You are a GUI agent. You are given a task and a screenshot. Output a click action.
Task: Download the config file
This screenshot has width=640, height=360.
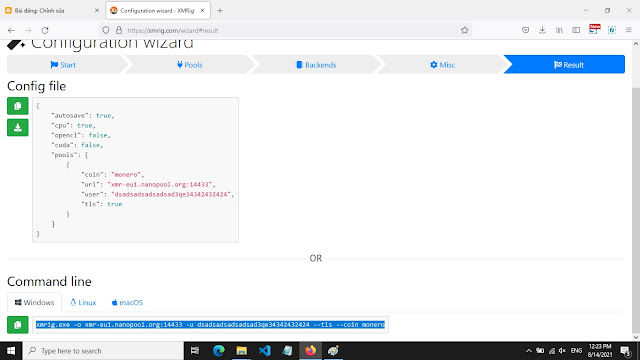18,127
